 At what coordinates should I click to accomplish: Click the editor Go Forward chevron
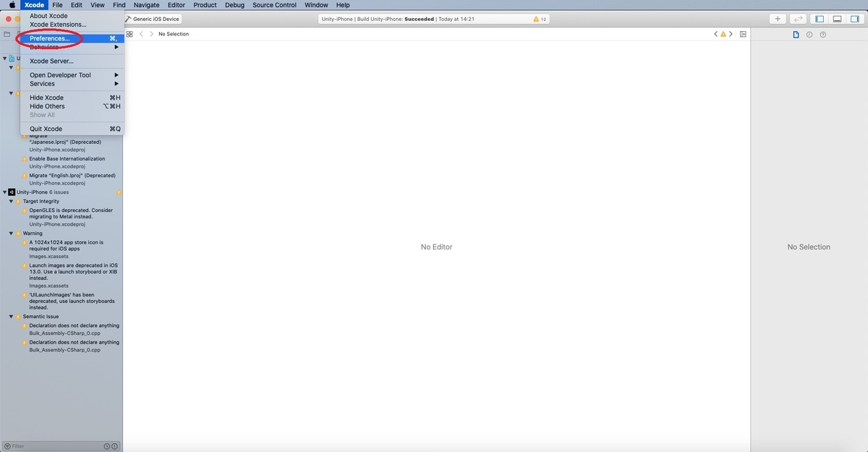[151, 34]
